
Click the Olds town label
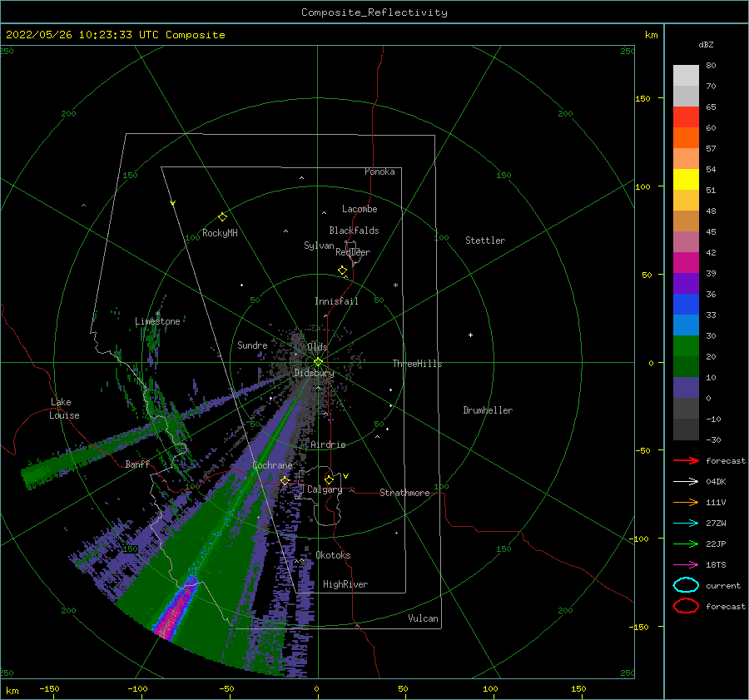(x=317, y=347)
